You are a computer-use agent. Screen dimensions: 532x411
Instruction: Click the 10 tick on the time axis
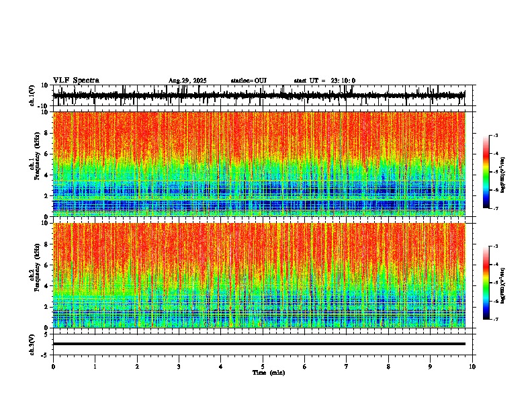[472, 367]
